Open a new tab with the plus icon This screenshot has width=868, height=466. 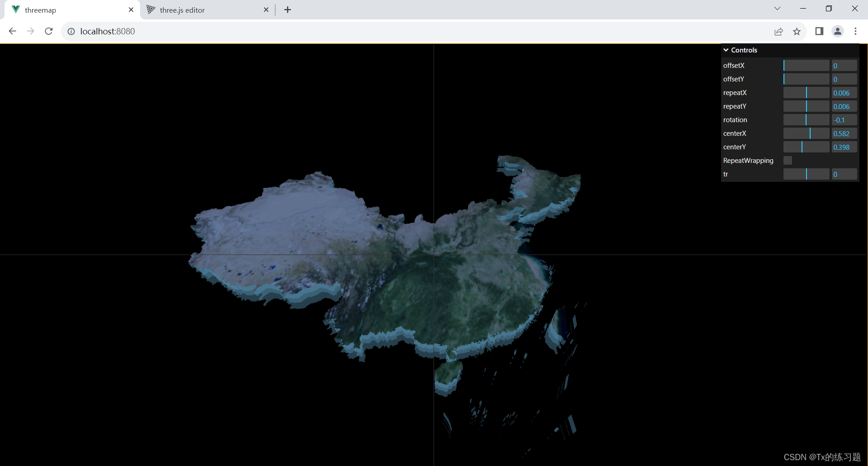[288, 10]
